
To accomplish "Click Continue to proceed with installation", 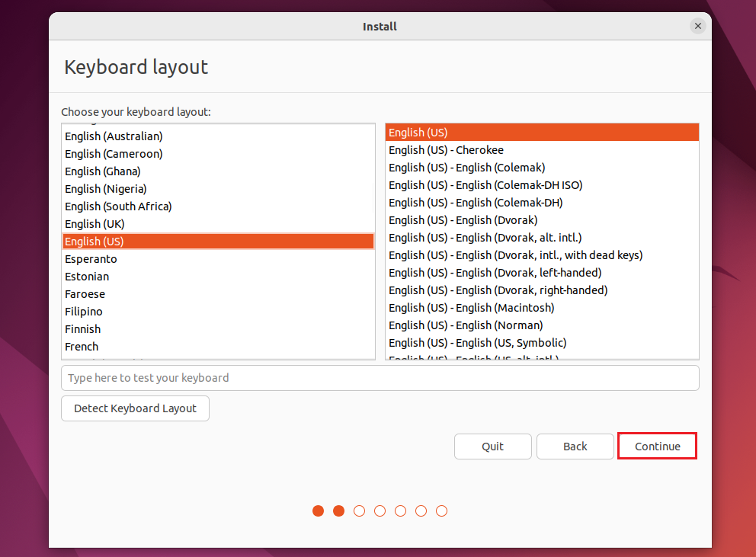I will coord(657,446).
